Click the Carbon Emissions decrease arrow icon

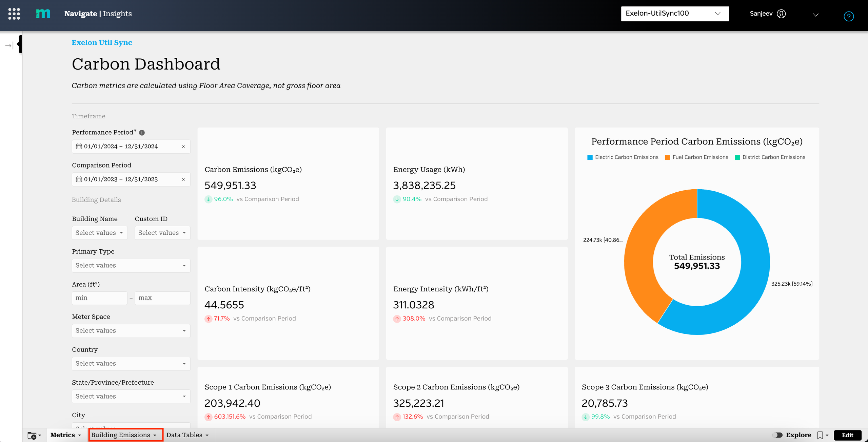point(209,199)
